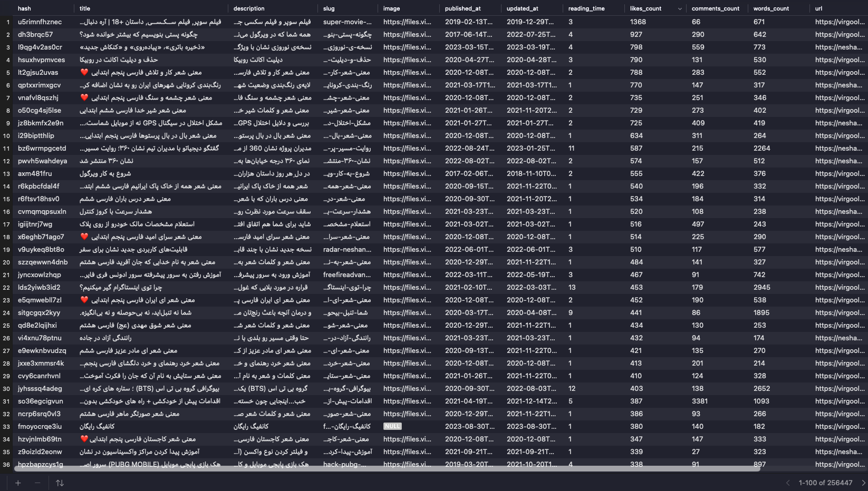Click the slug column header

pos(329,8)
